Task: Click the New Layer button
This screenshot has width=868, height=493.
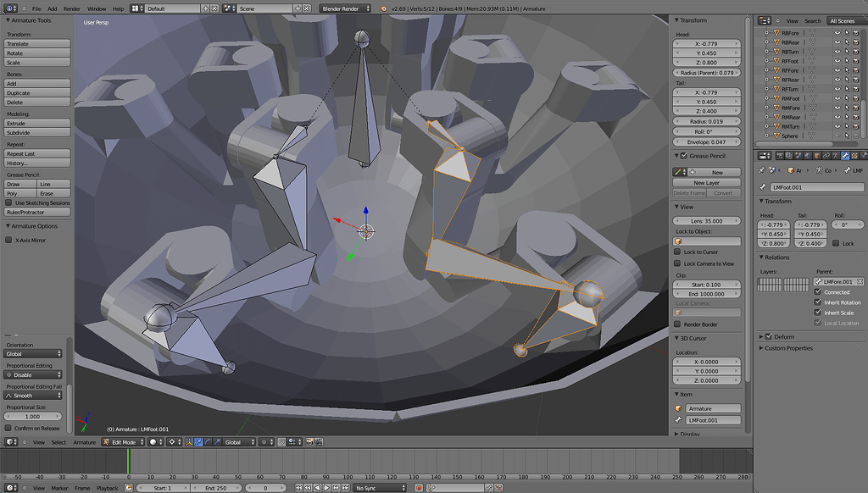Action: (x=707, y=183)
